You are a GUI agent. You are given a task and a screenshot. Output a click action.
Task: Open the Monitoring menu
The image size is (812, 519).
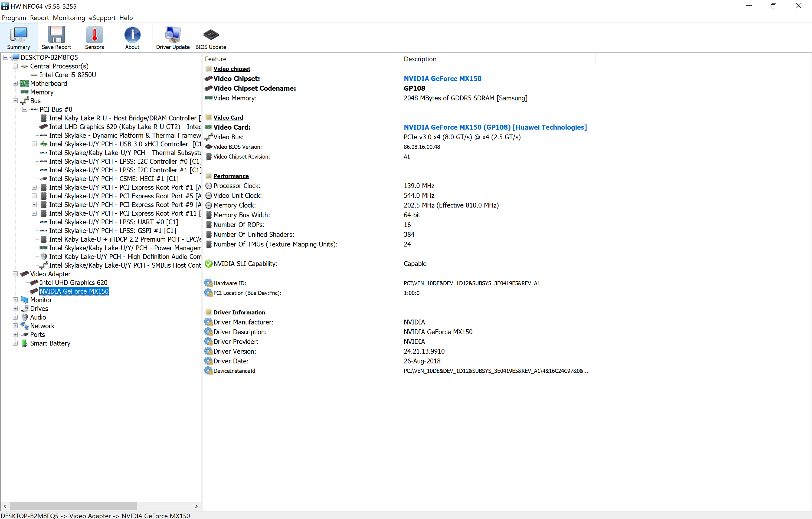pos(69,18)
